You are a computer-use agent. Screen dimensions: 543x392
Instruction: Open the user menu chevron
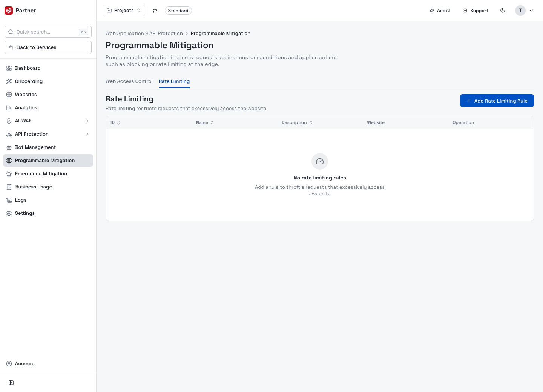[x=531, y=11]
